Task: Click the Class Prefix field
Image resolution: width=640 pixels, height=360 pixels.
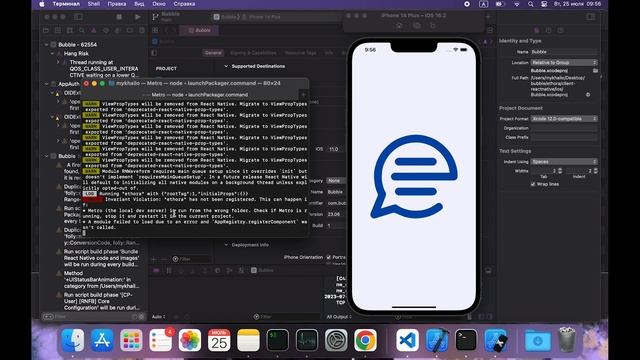Action: point(564,138)
